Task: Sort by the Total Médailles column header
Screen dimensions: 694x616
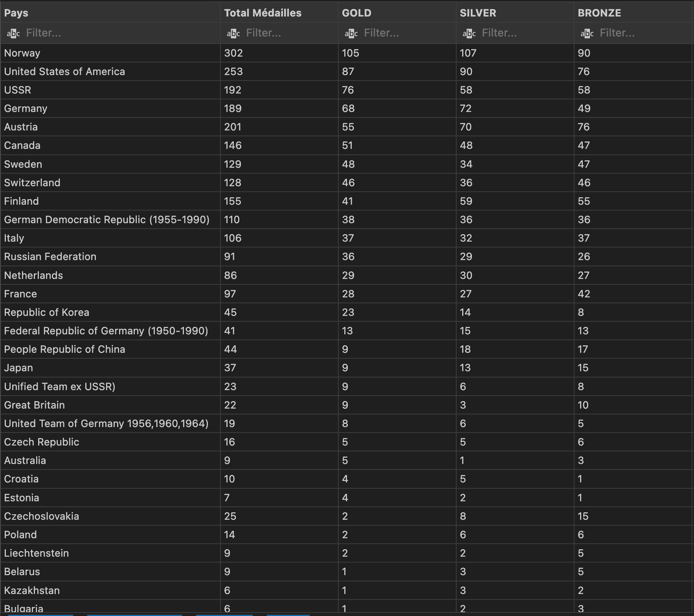Action: click(279, 13)
